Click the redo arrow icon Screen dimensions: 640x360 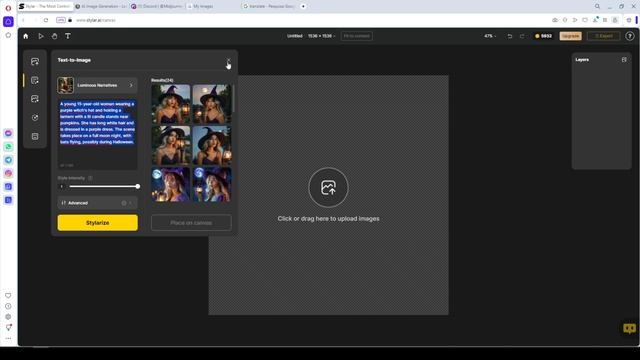[522, 36]
